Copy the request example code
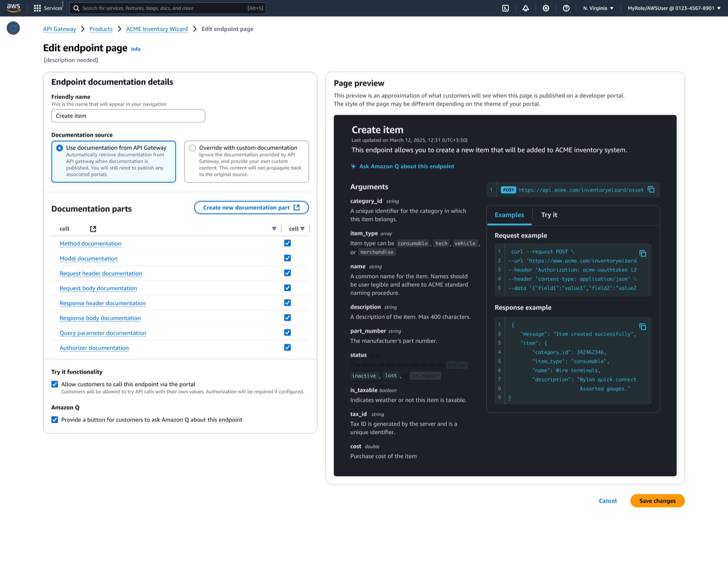 click(643, 253)
